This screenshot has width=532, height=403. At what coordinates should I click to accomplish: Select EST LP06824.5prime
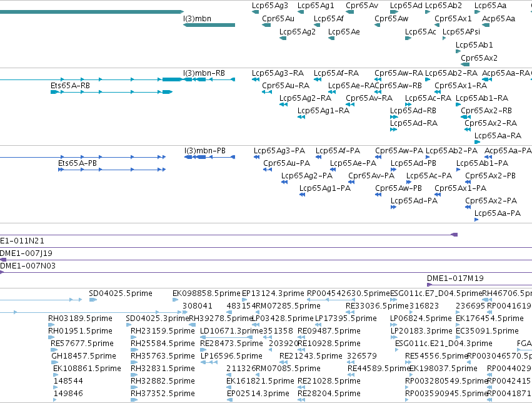421,319
